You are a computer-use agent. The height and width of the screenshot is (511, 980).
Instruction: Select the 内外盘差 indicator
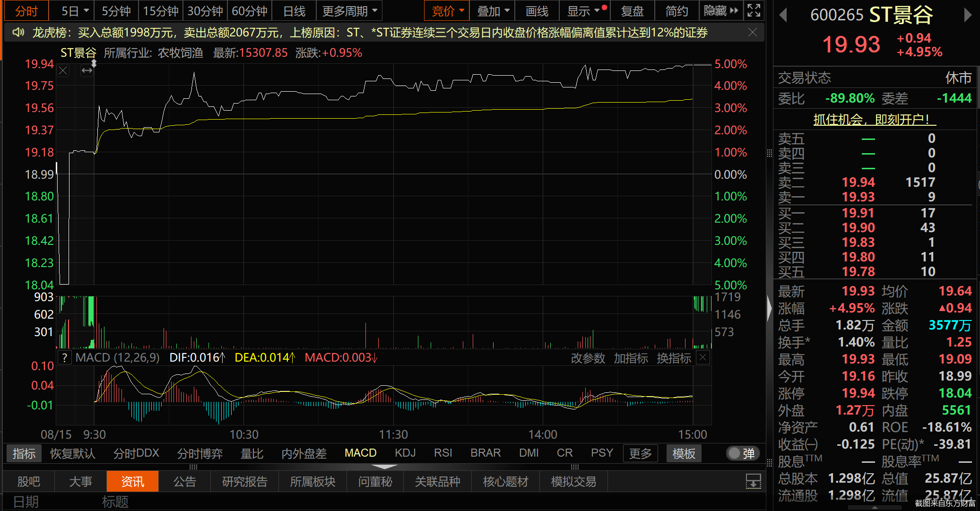(x=304, y=453)
